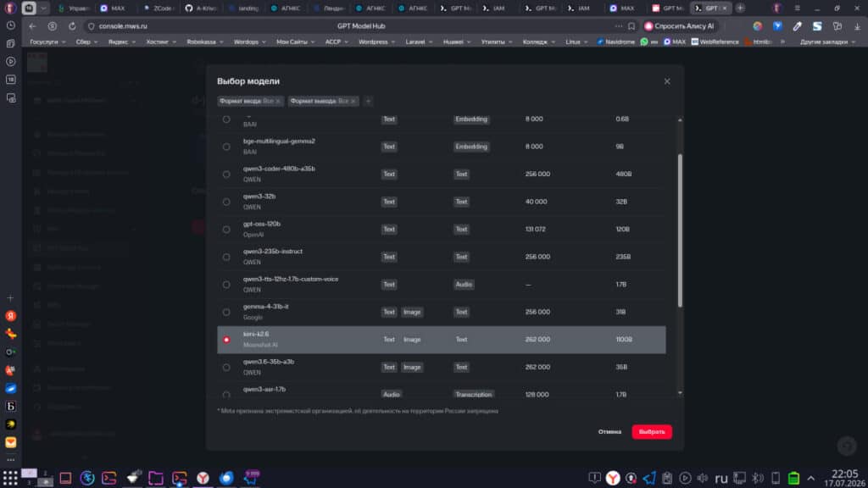Open the page options three-dots icon
Screen dimensions: 868x488
click(x=618, y=26)
